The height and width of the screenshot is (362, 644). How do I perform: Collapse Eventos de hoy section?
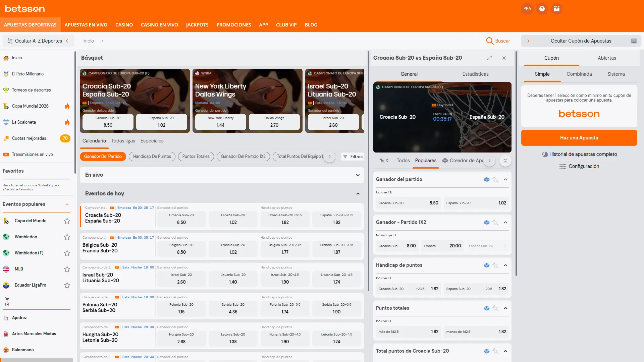coord(358,194)
